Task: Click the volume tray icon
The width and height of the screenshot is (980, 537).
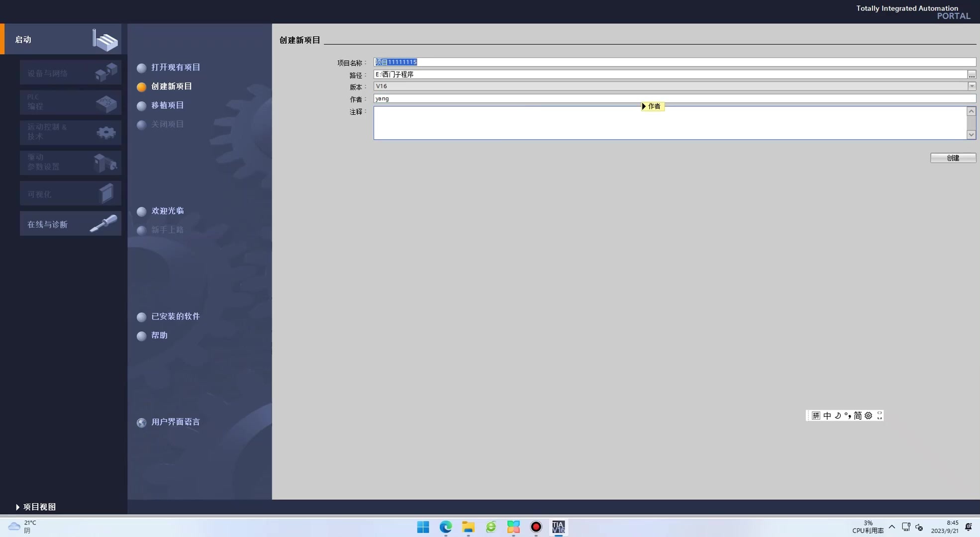Action: point(919,527)
